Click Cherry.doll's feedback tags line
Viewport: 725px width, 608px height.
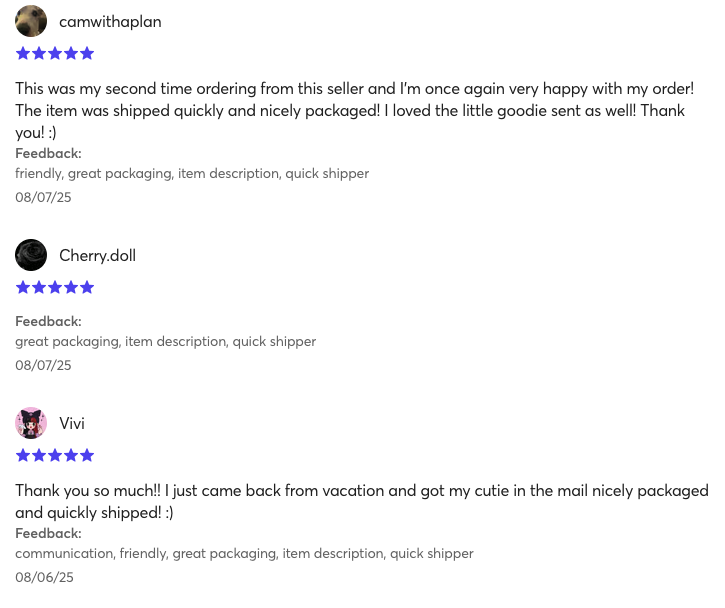[x=166, y=342]
